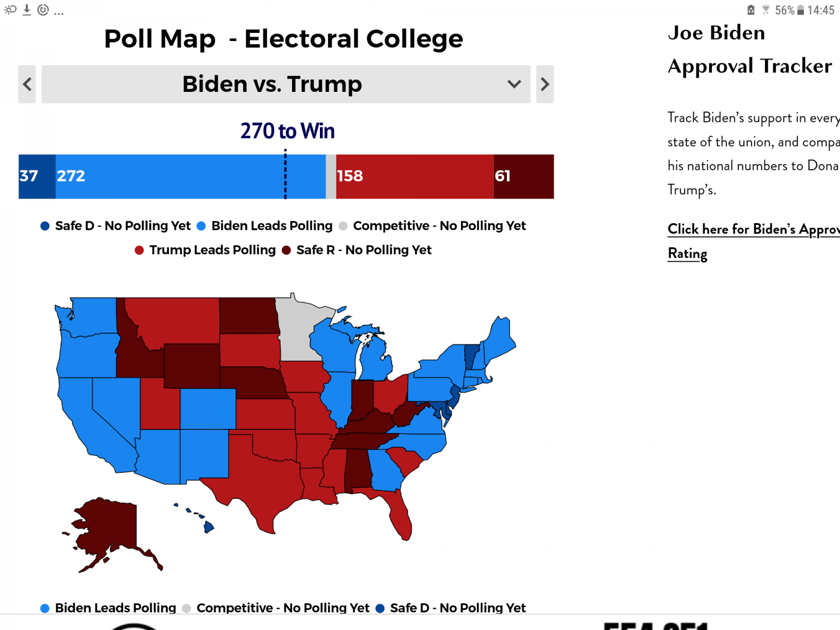
Task: Toggle the Trump Leads Polling legend item
Action: pyautogui.click(x=205, y=250)
